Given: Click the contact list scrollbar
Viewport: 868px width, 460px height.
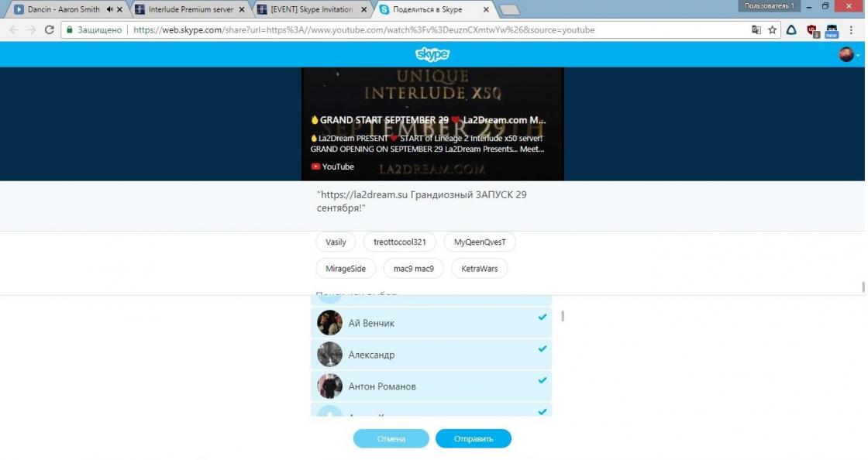Looking at the screenshot, I should (x=563, y=316).
